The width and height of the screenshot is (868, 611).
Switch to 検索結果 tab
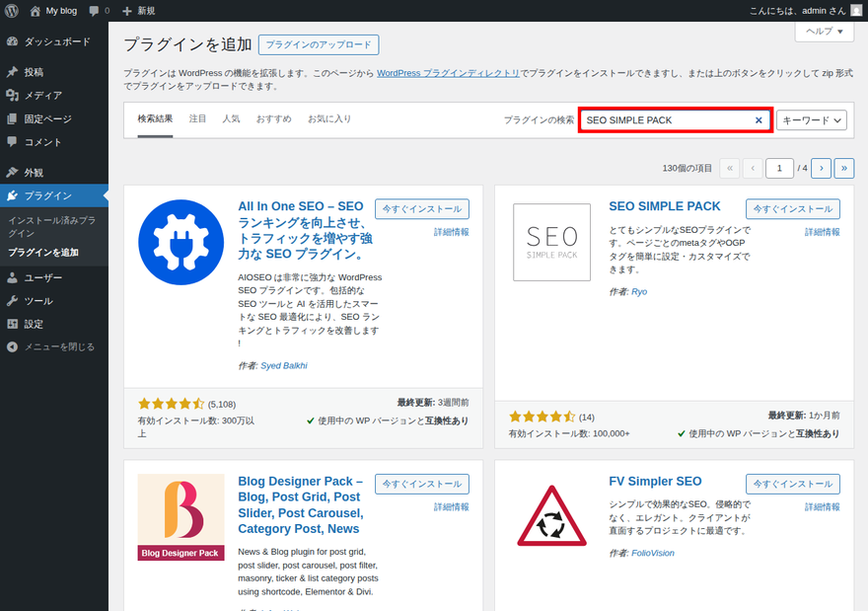[x=155, y=118]
